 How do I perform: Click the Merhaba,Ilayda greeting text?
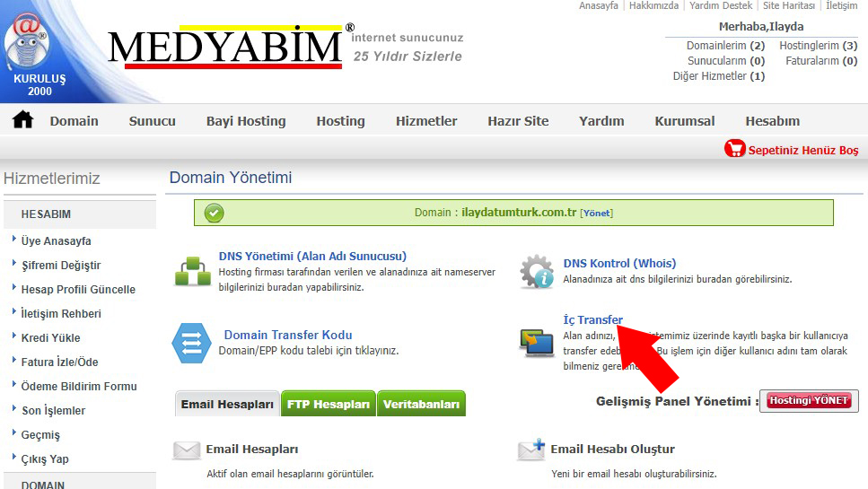(x=761, y=26)
